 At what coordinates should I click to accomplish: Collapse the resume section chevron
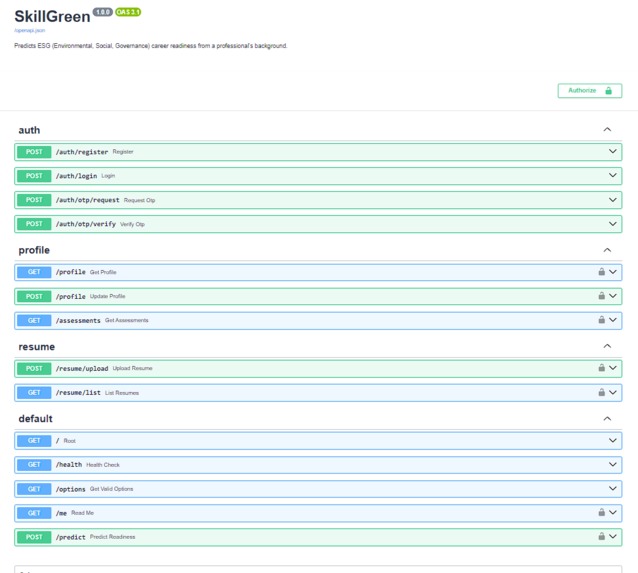click(x=607, y=346)
